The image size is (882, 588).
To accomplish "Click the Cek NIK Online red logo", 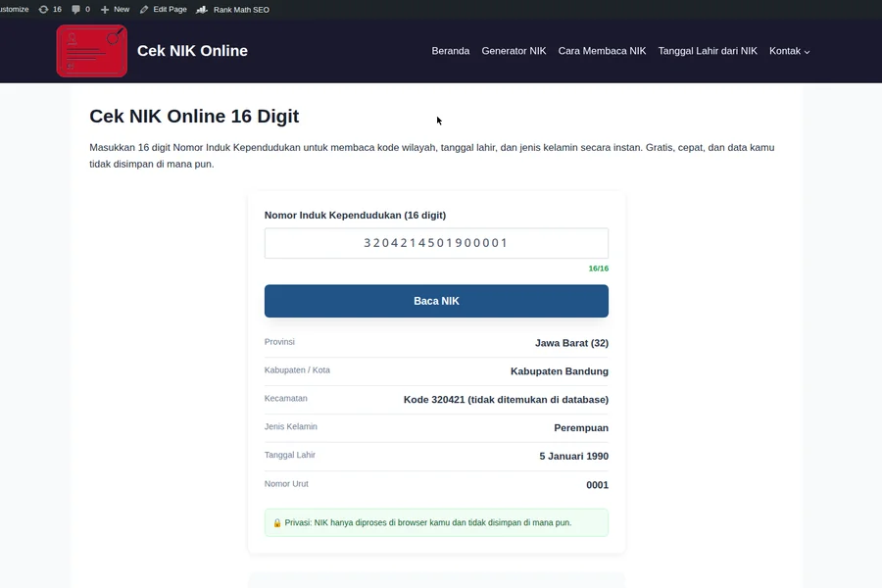I will pos(92,51).
